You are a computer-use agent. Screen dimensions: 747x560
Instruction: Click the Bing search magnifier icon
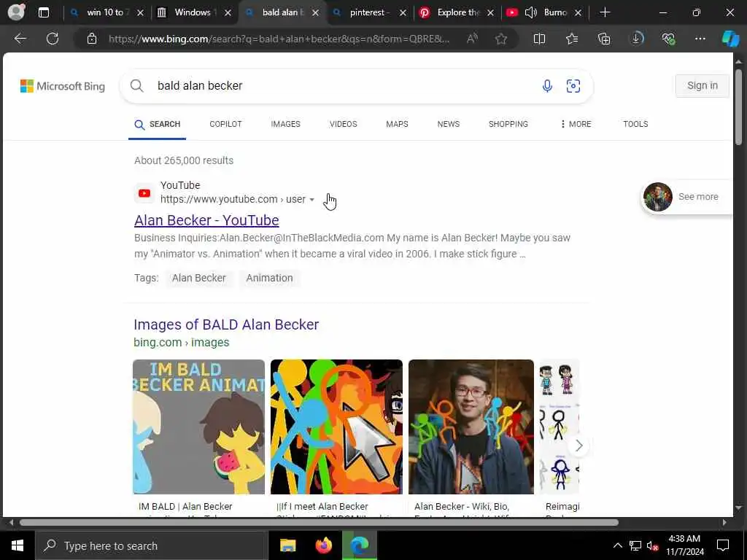(x=136, y=86)
